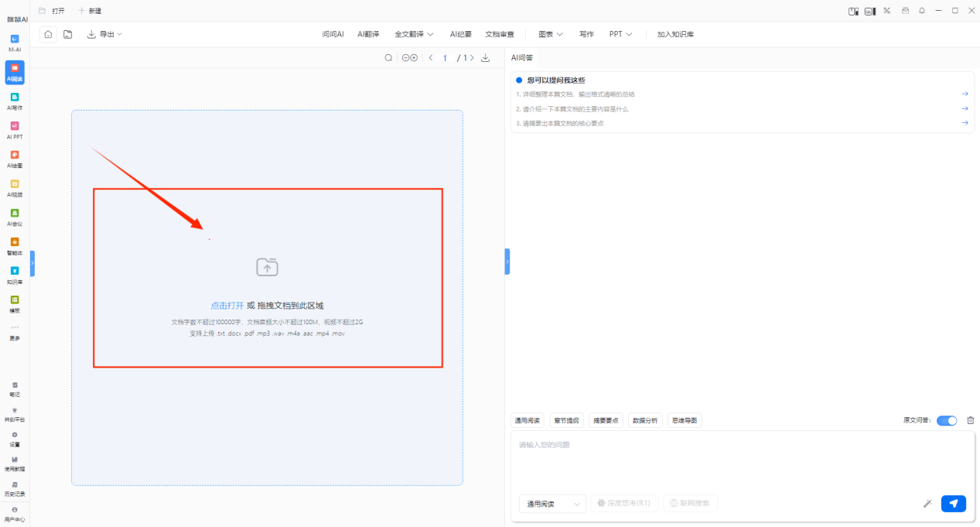This screenshot has width=980, height=527.
Task: Open the 全文翻译 dropdown menu
Action: coord(414,34)
